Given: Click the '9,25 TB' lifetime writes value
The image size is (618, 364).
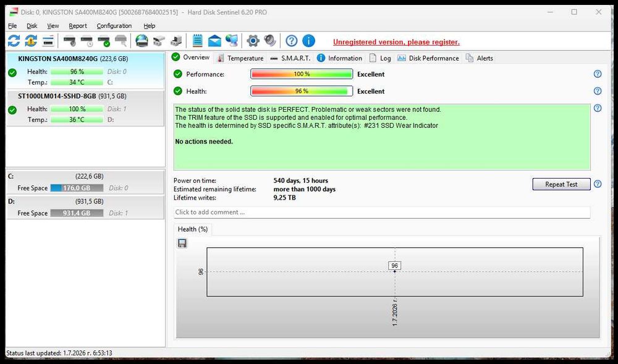Looking at the screenshot, I should (284, 198).
